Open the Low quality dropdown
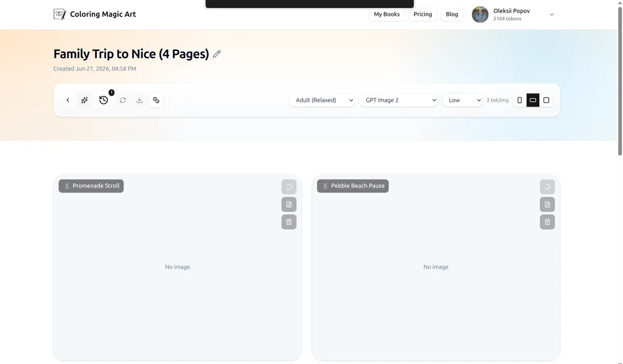This screenshot has width=623, height=364. pos(463,100)
